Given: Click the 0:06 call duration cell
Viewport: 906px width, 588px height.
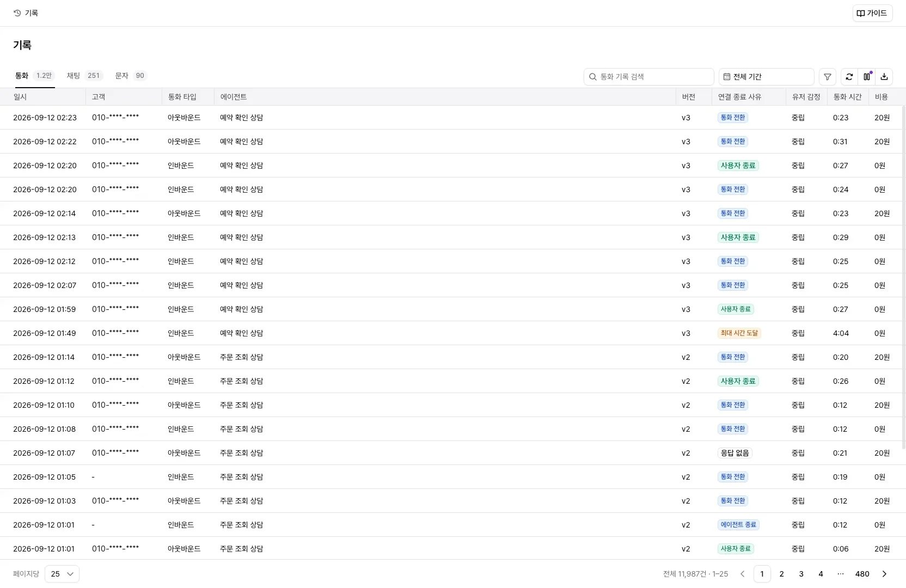Looking at the screenshot, I should (841, 549).
